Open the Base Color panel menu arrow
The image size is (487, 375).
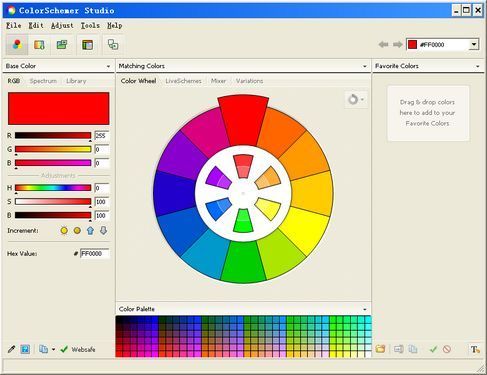[x=108, y=66]
